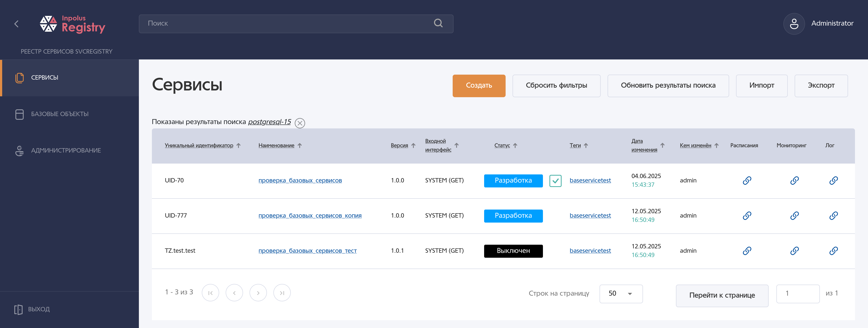Click the Экспорт button
Screen dimensions: 868x328
click(x=821, y=85)
